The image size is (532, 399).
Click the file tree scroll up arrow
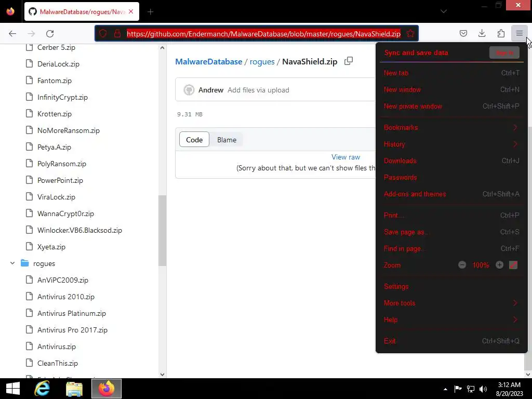coord(162,48)
